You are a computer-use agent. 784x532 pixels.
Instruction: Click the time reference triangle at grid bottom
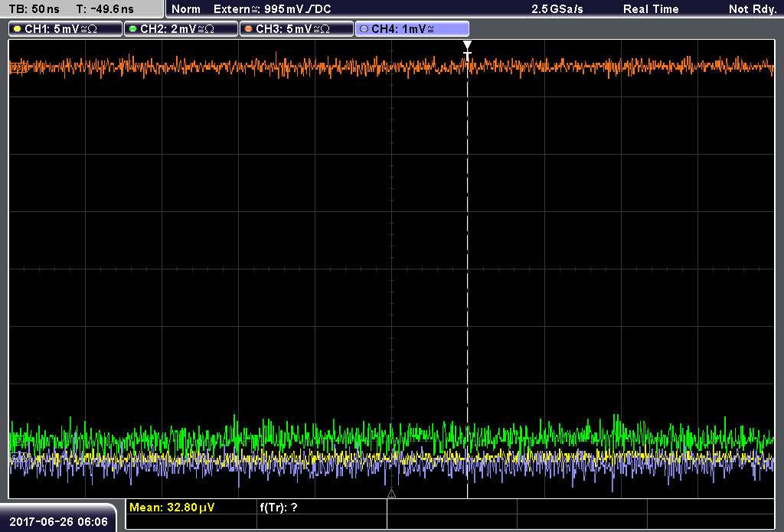[x=391, y=494]
